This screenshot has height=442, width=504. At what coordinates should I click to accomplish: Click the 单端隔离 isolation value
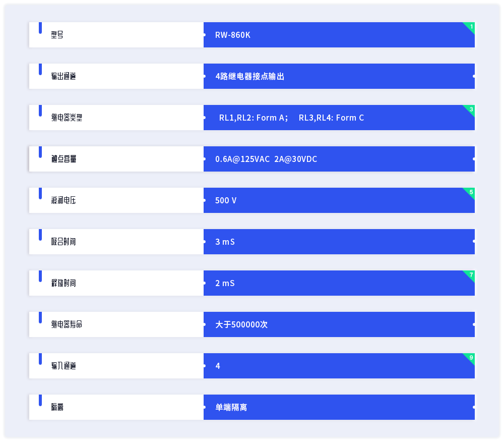231,407
